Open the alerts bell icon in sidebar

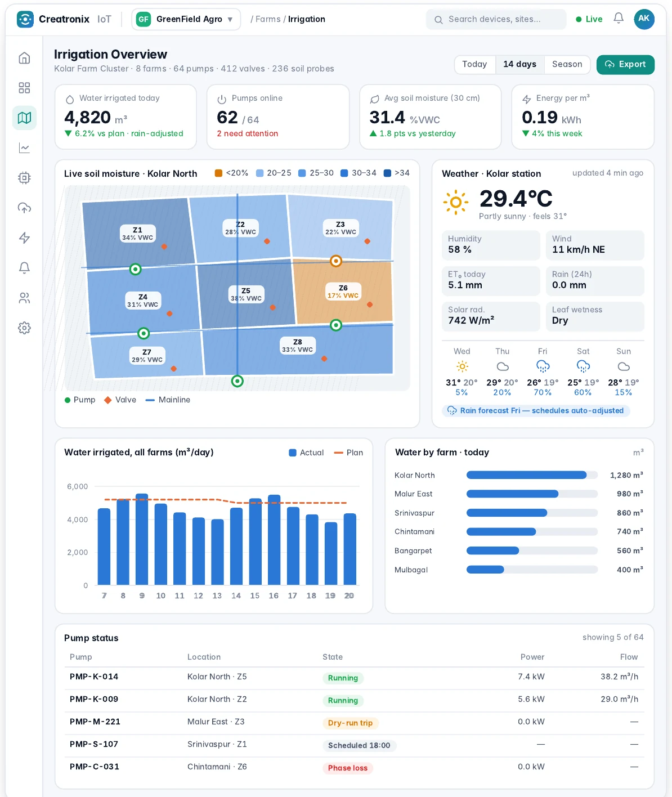coord(24,268)
